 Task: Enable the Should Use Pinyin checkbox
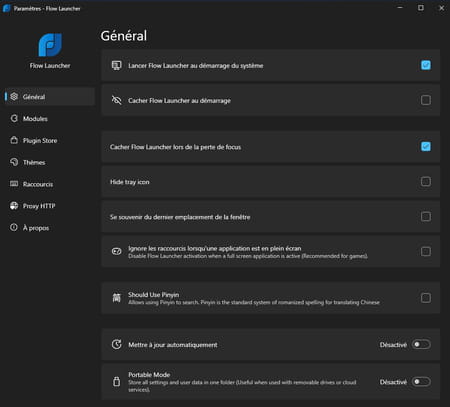click(x=426, y=298)
